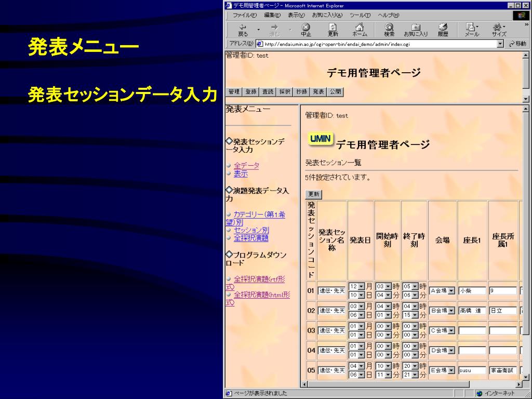Click the chair field containing susu
Screen dimensions: 532x399
pos(472,370)
